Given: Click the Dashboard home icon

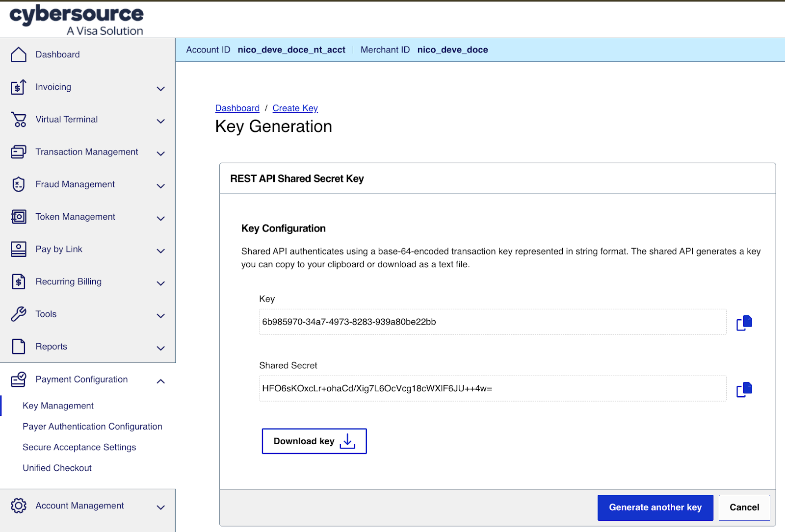Looking at the screenshot, I should coord(19,55).
